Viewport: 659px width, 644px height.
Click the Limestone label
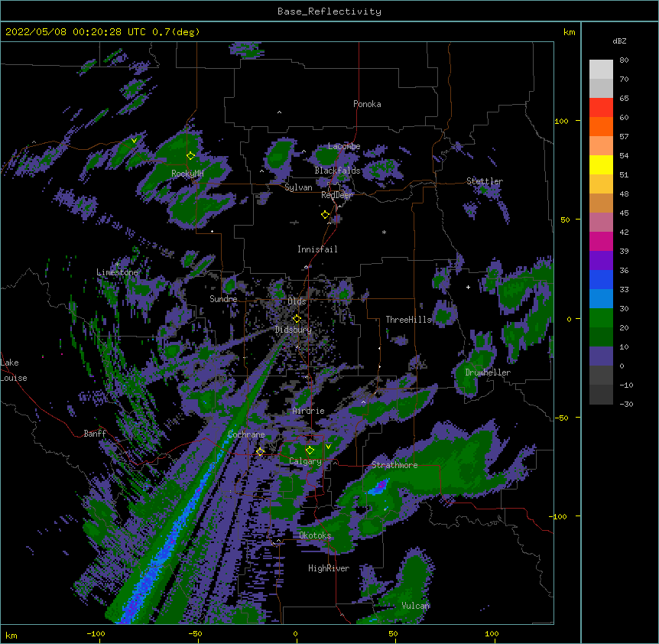tap(117, 272)
